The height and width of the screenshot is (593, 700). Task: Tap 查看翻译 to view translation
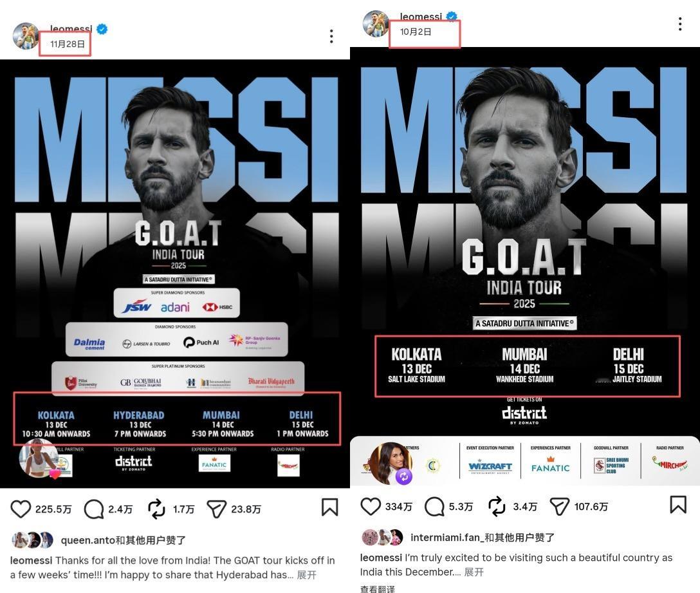378,589
